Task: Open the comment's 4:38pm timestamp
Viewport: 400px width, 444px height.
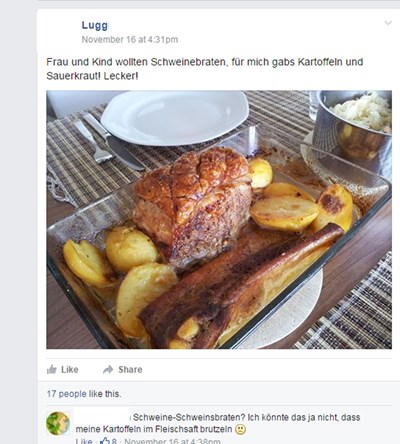Action: [x=172, y=441]
